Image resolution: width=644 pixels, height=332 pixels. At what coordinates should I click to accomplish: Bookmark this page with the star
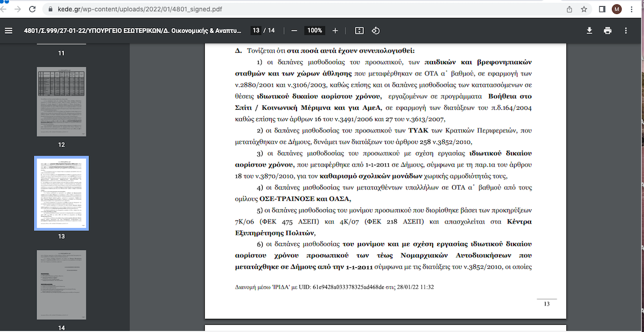pos(584,9)
